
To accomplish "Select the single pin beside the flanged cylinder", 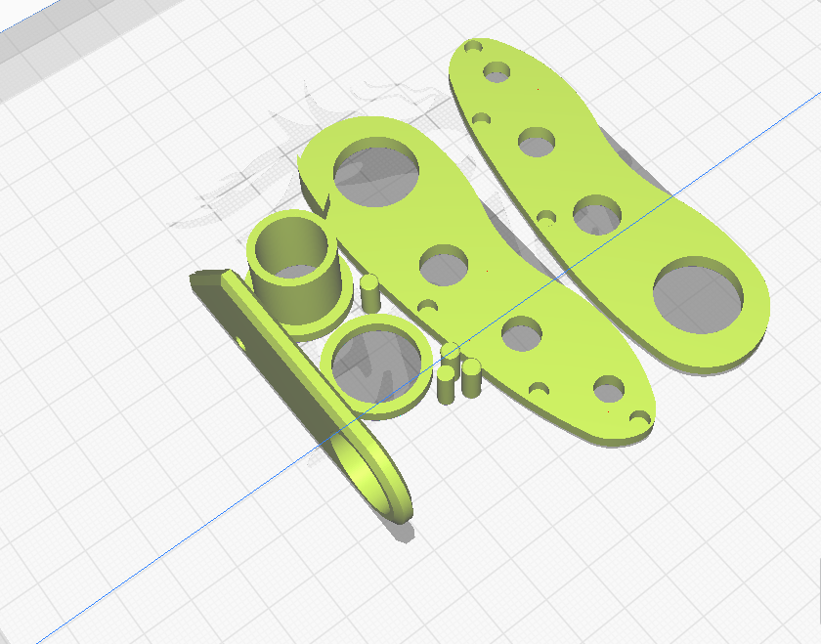I will click(369, 293).
